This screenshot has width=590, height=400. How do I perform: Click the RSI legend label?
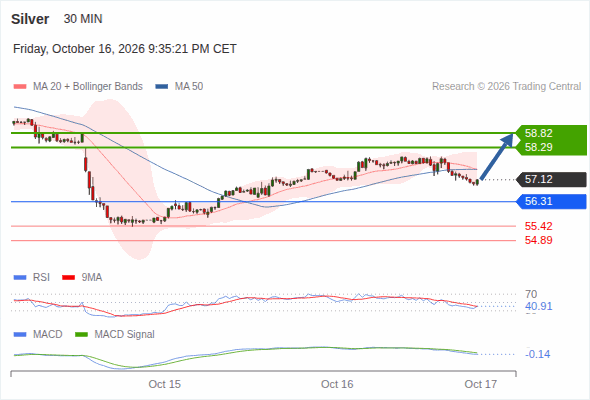[x=41, y=278]
